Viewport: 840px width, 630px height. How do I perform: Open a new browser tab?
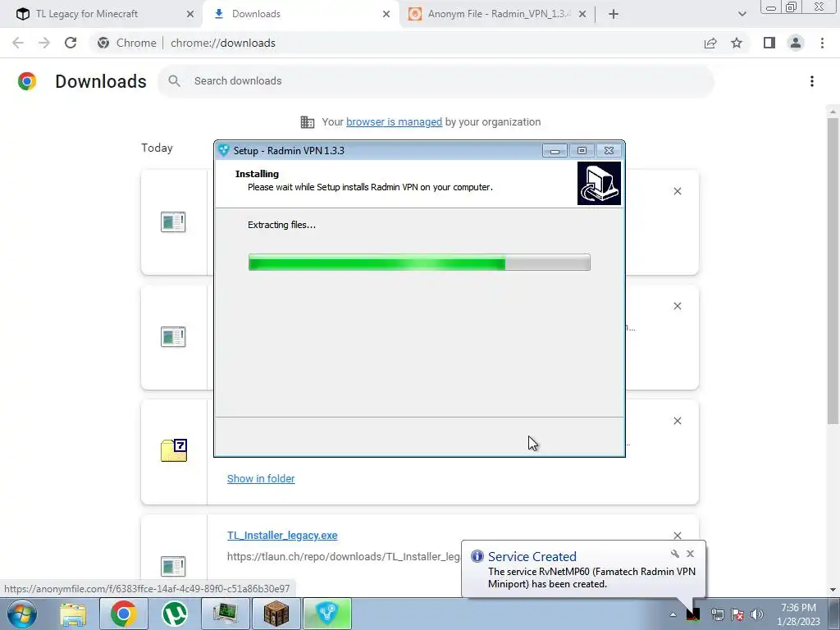point(614,15)
